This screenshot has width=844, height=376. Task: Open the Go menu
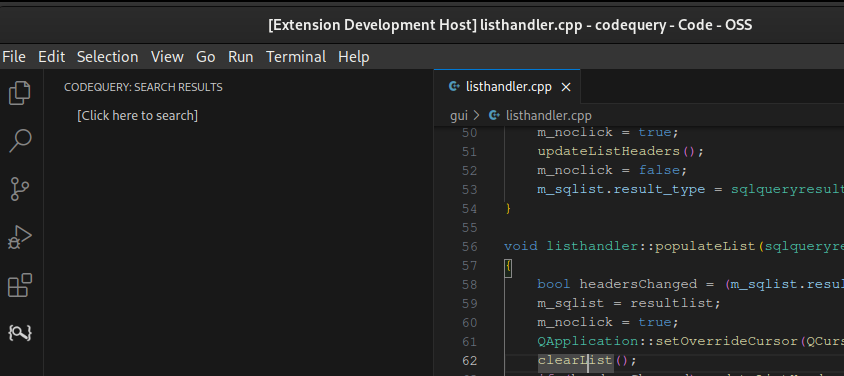click(206, 56)
